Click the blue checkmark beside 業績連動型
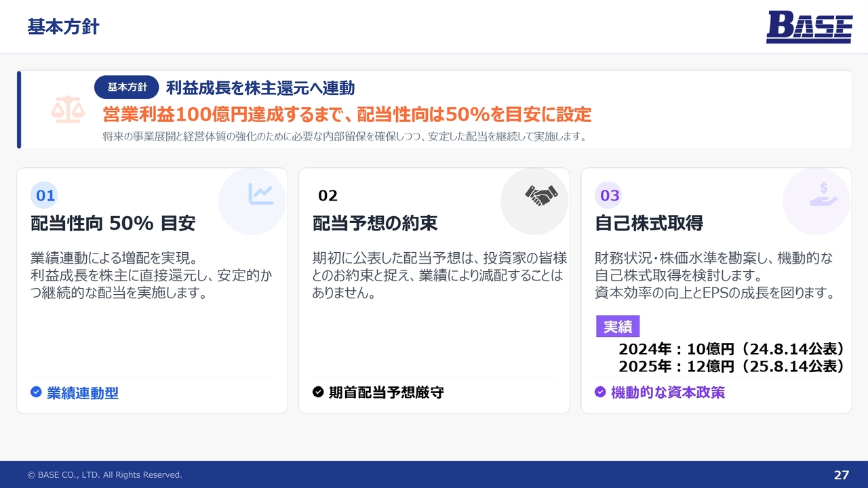Viewport: 868px width, 488px height. click(36, 392)
